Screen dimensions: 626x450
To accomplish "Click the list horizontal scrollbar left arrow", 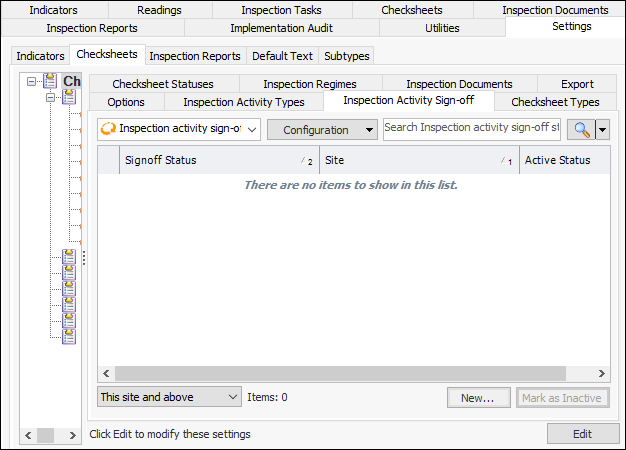I will (106, 373).
